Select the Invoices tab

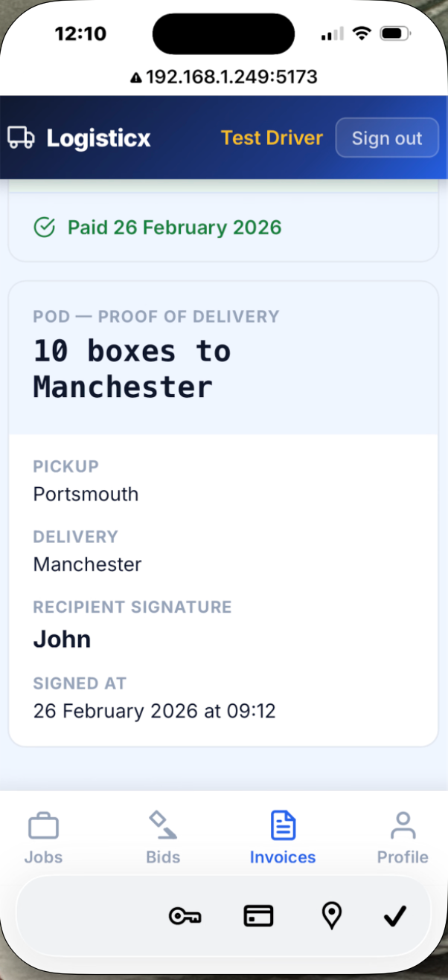pos(283,839)
